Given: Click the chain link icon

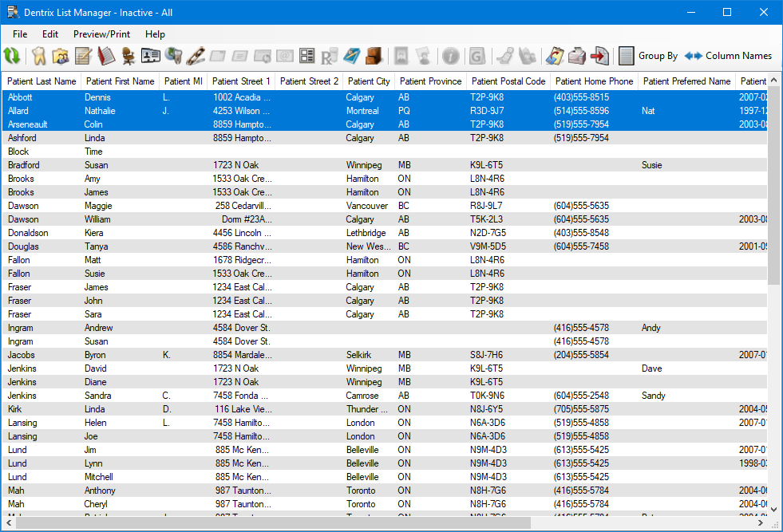Looking at the screenshot, I should coord(196,55).
